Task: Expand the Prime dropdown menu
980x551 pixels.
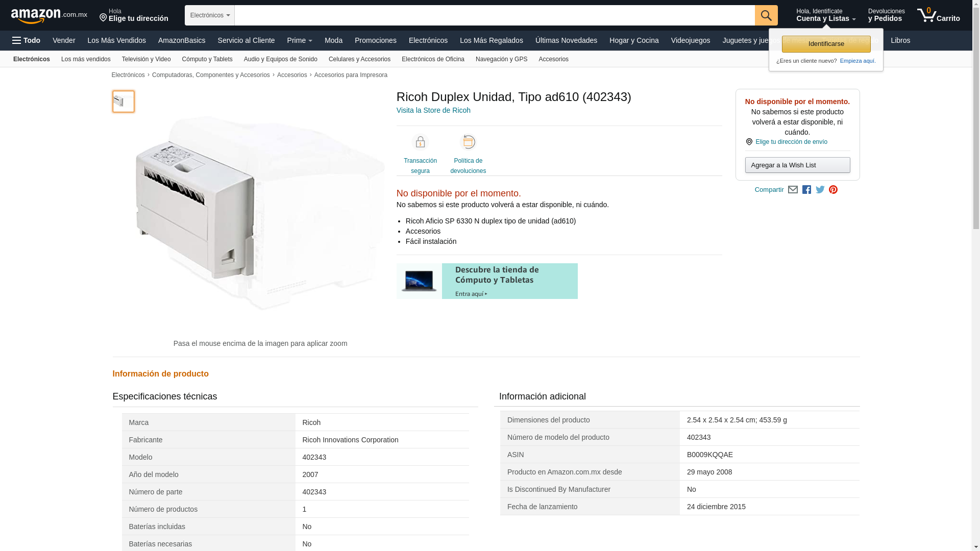Action: click(x=299, y=40)
